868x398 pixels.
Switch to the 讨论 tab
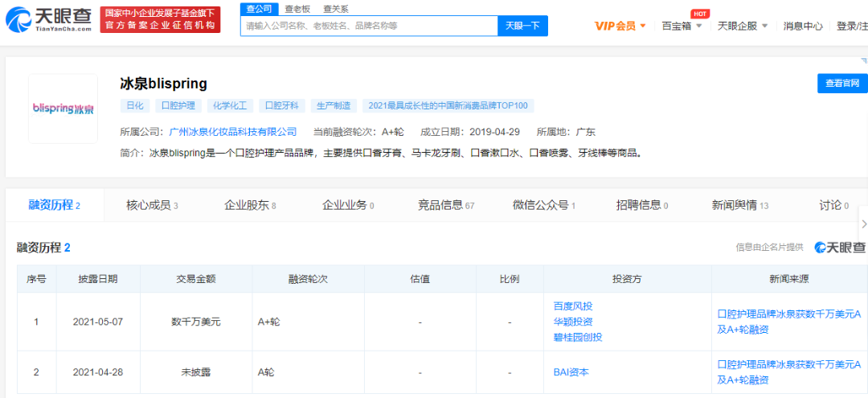pyautogui.click(x=833, y=205)
